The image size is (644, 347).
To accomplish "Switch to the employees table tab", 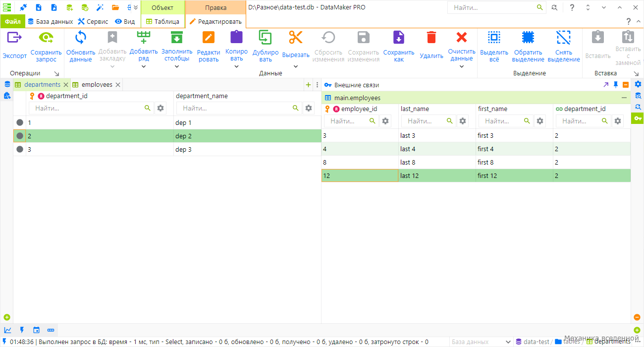I will point(97,85).
